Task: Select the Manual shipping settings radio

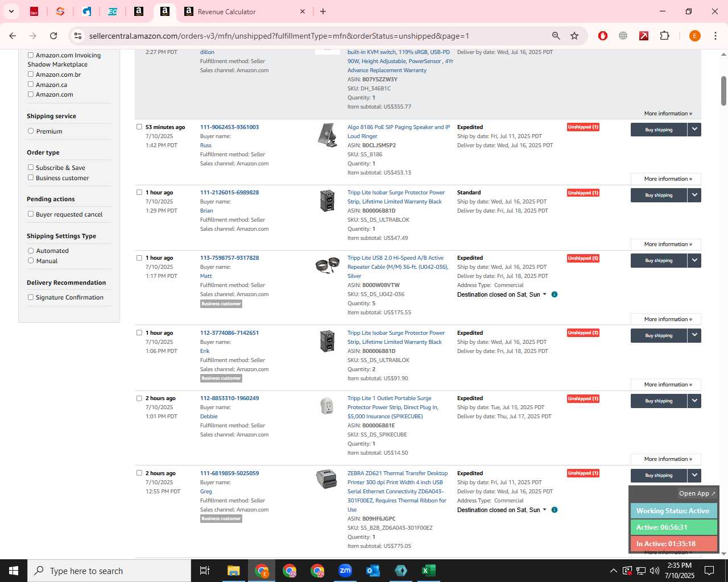Action: coord(31,260)
